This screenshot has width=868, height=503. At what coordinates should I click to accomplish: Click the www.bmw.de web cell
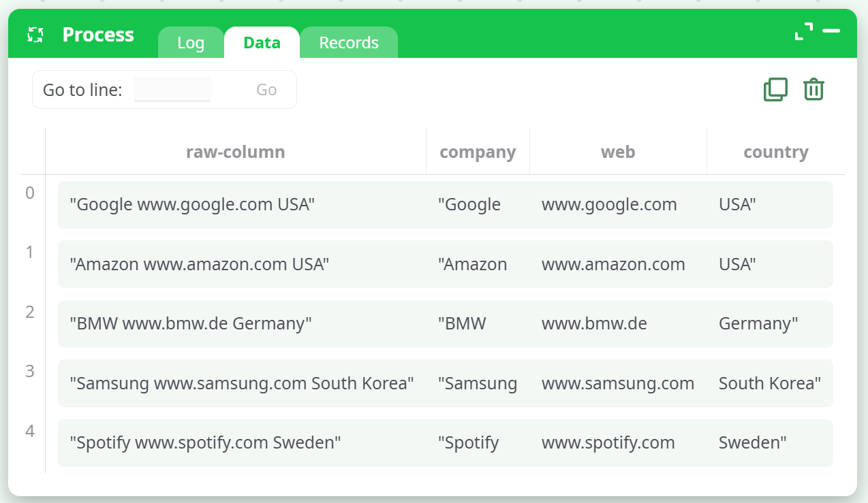coord(594,323)
